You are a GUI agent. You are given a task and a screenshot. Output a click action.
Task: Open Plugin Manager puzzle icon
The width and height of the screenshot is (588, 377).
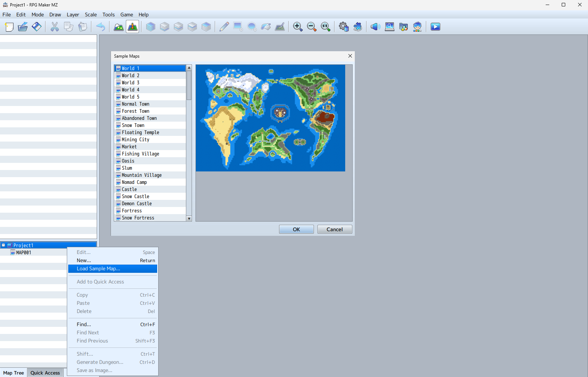pyautogui.click(x=358, y=27)
